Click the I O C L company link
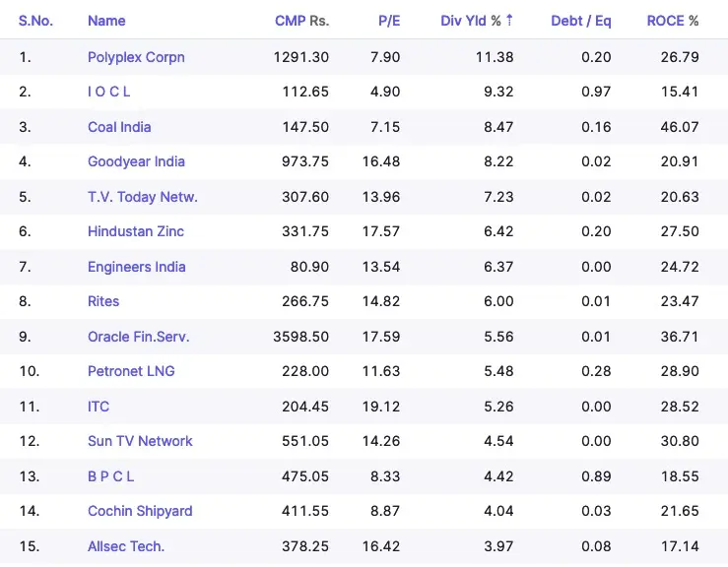Viewport: 728px width, 567px height. [x=108, y=92]
